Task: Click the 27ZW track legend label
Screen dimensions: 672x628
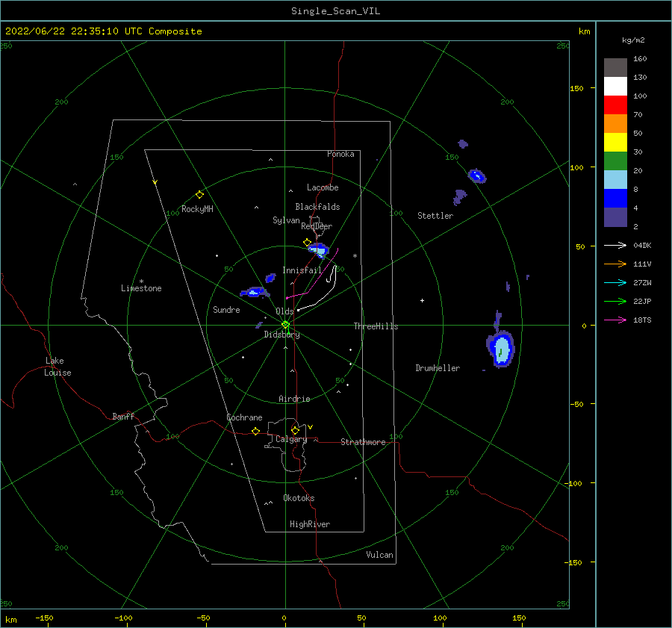Action: (x=642, y=283)
